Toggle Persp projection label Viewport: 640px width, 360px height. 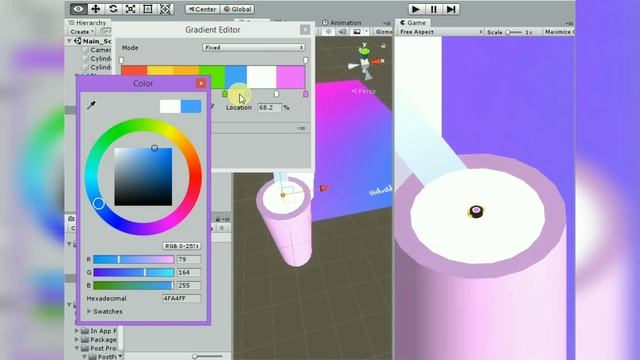tap(364, 91)
